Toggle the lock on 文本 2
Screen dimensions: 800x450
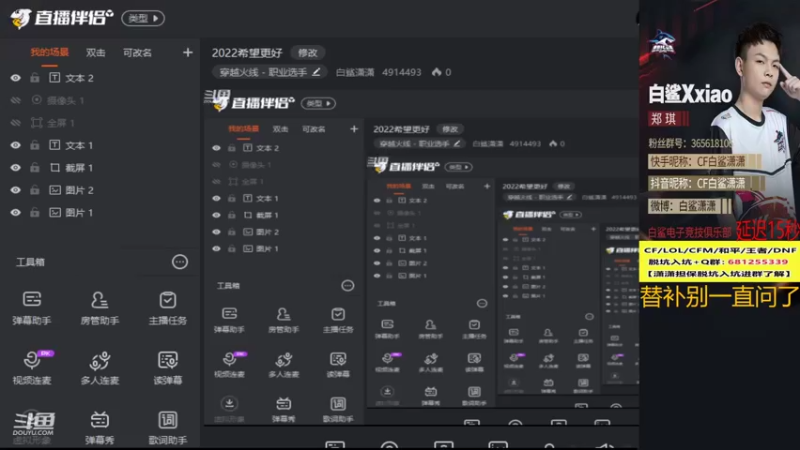[x=35, y=78]
